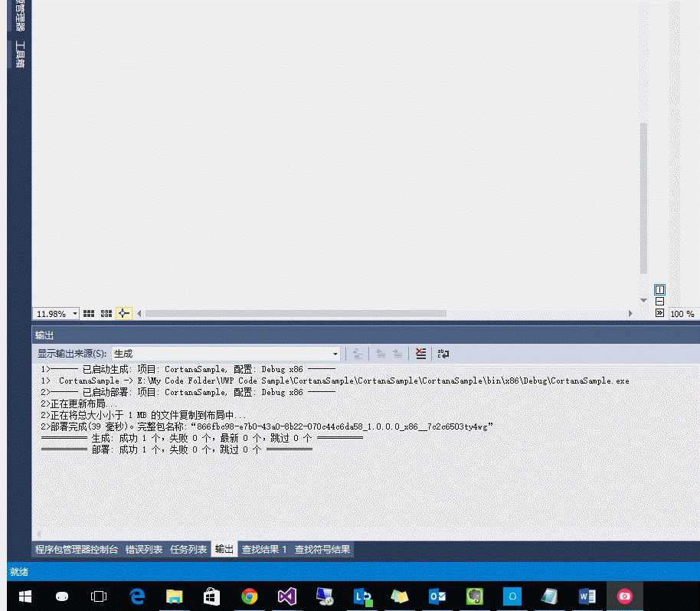The width and height of the screenshot is (700, 611).
Task: Click the 输出 panel title bar
Action: tap(365, 335)
